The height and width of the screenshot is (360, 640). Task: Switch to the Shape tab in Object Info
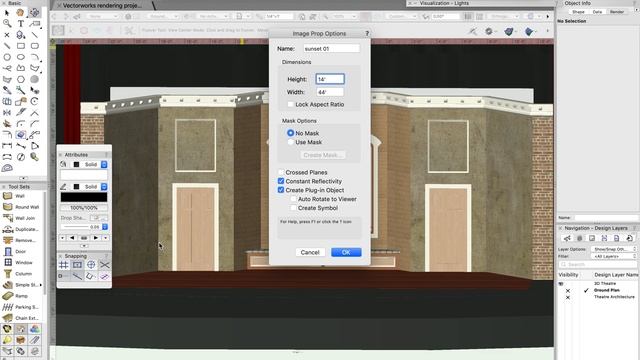578,12
